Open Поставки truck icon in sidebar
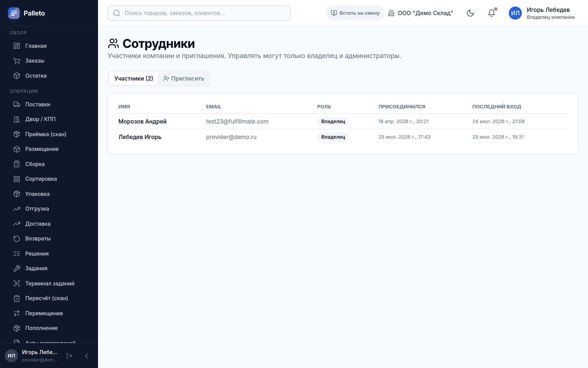 click(x=17, y=104)
